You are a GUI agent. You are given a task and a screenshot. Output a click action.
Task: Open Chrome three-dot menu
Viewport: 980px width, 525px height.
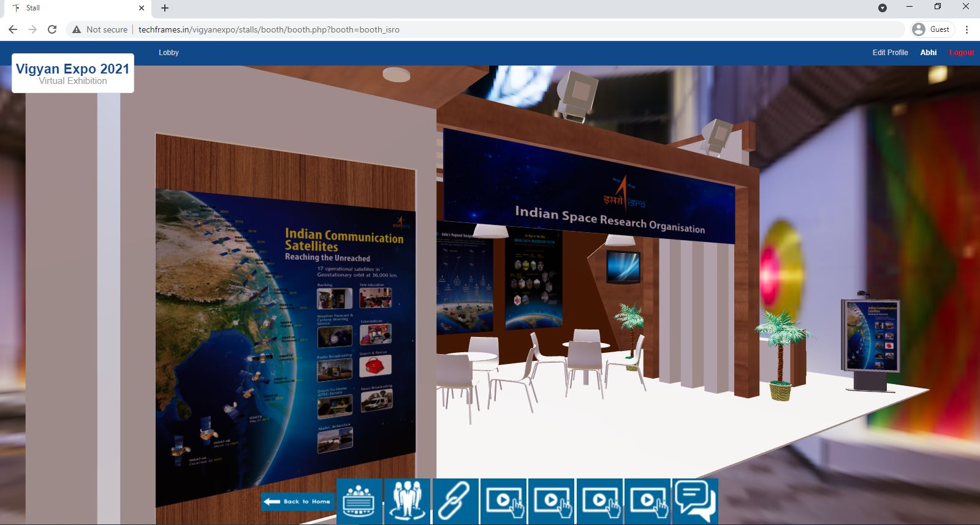(x=967, y=29)
